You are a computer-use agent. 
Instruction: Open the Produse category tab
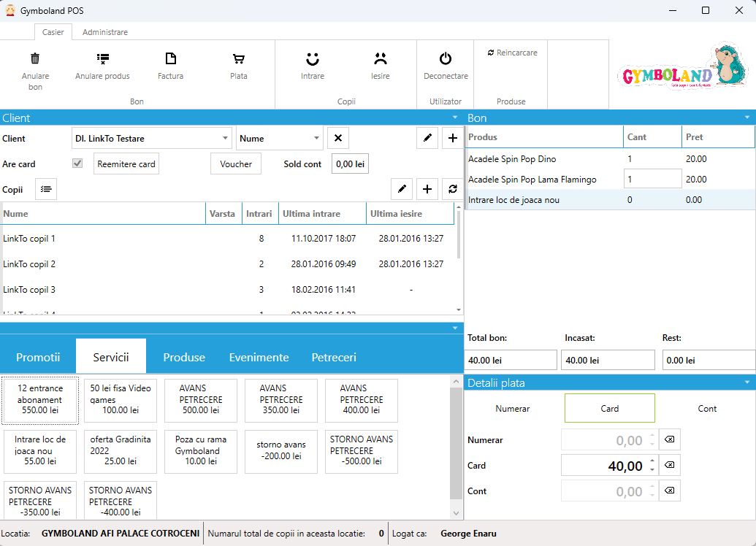[x=184, y=357]
